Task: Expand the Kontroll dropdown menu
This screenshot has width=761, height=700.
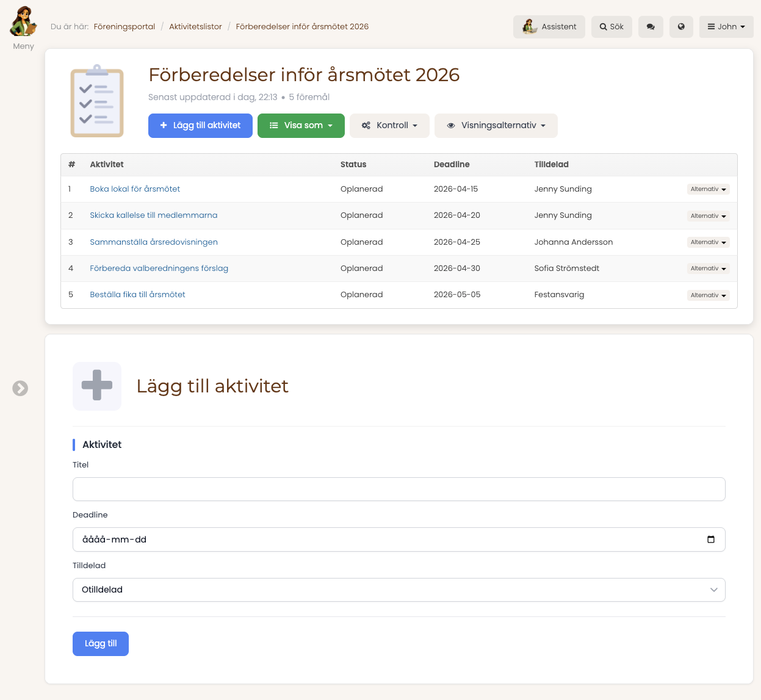Action: (x=389, y=126)
